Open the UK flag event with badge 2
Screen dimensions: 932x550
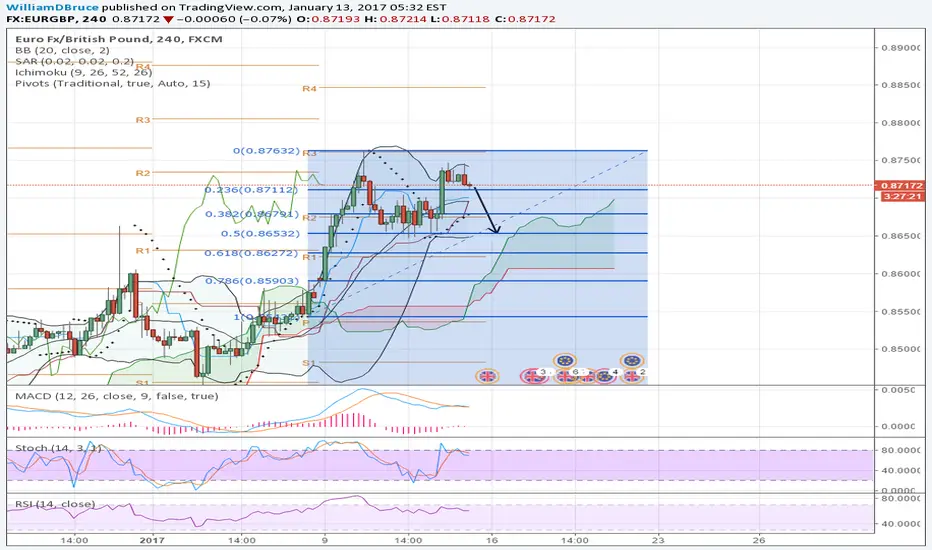click(632, 376)
